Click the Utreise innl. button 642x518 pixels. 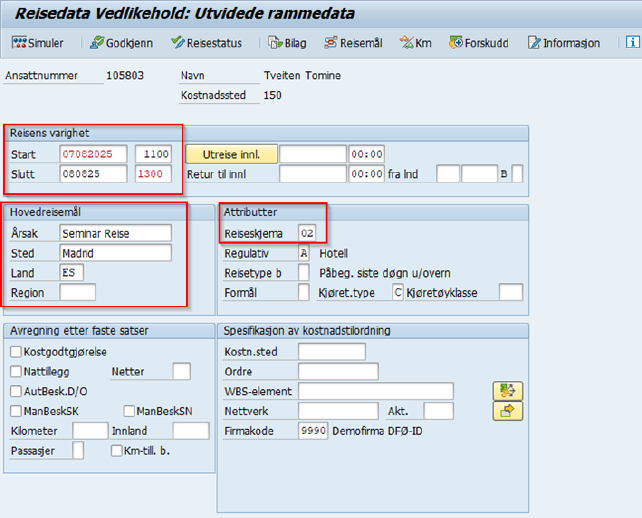point(231,154)
